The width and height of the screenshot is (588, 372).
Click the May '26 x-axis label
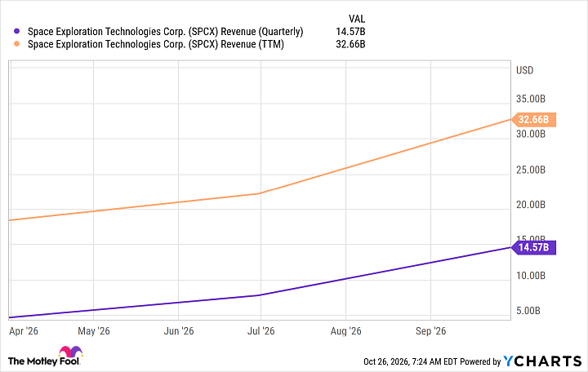[94, 331]
